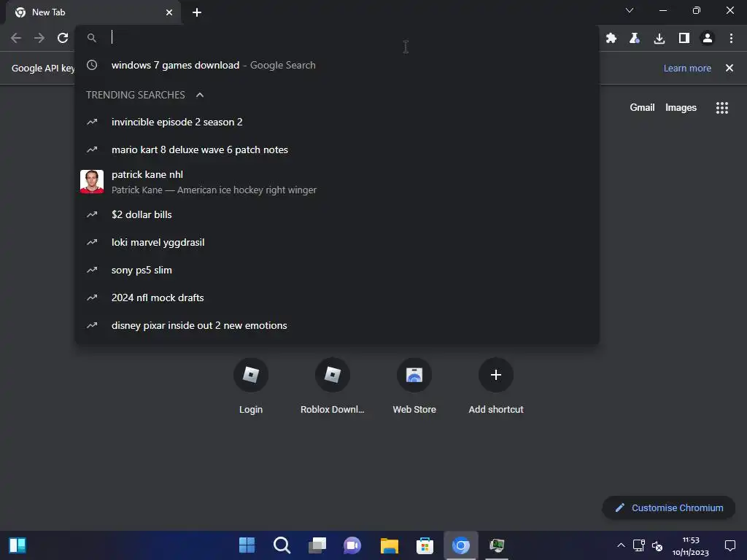Show hidden tray icons chevron
The height and width of the screenshot is (560, 747).
(621, 545)
